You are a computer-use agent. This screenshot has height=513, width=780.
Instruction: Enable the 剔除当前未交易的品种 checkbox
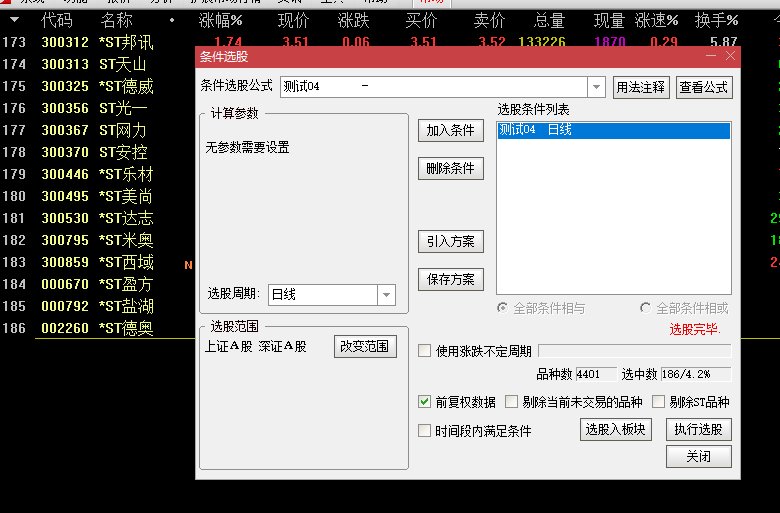[x=511, y=402]
